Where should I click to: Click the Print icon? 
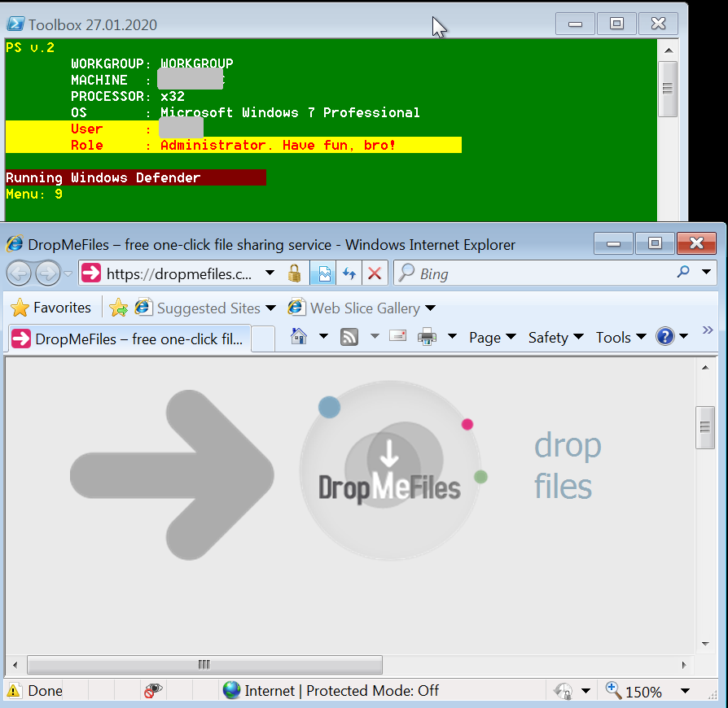click(427, 337)
